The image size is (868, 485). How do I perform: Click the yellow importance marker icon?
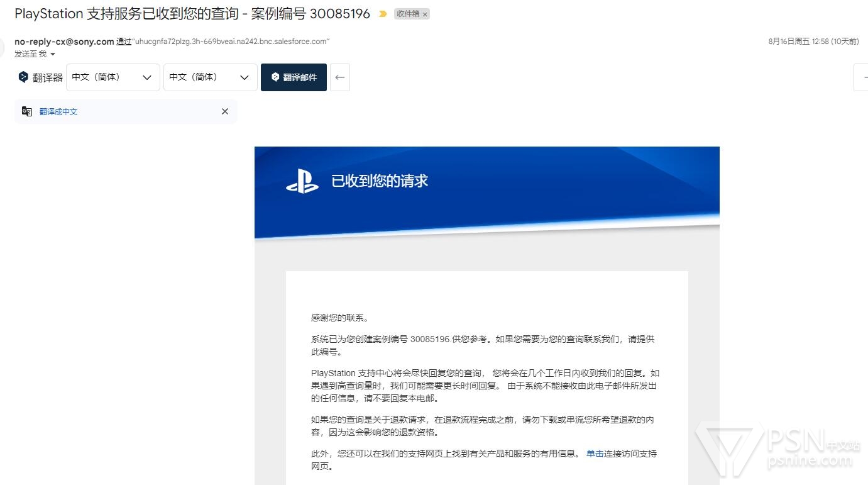382,14
